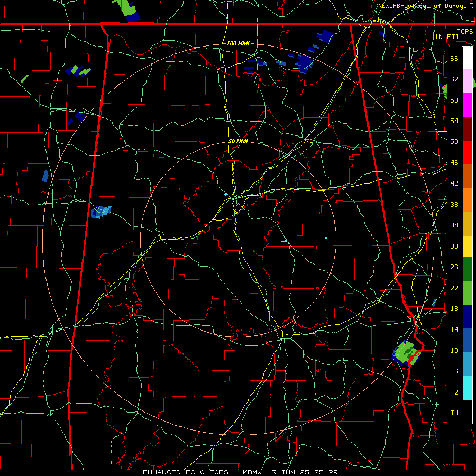Select light green swatch between 22 and 26

click(467, 293)
